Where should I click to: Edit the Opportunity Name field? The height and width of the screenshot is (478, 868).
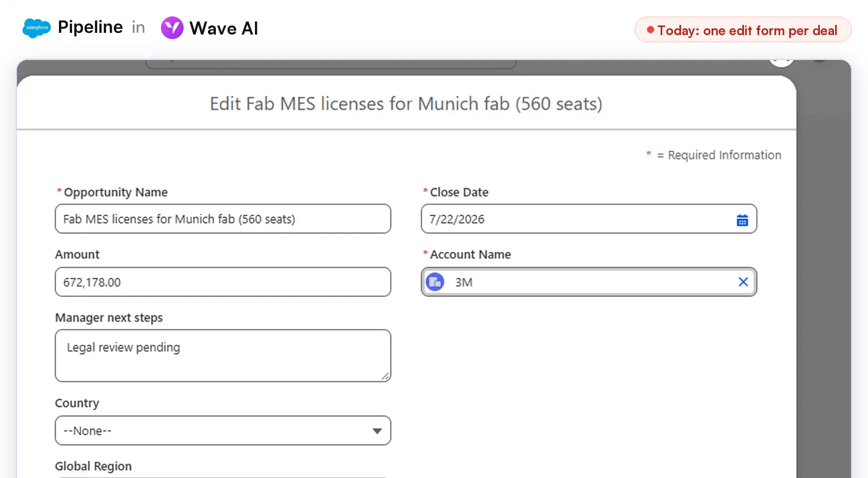[x=223, y=219]
